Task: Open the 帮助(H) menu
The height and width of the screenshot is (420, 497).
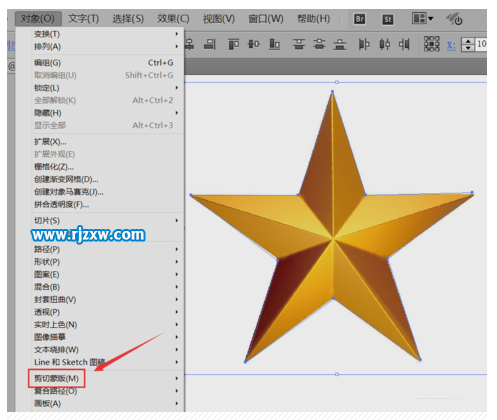Action: [x=313, y=19]
